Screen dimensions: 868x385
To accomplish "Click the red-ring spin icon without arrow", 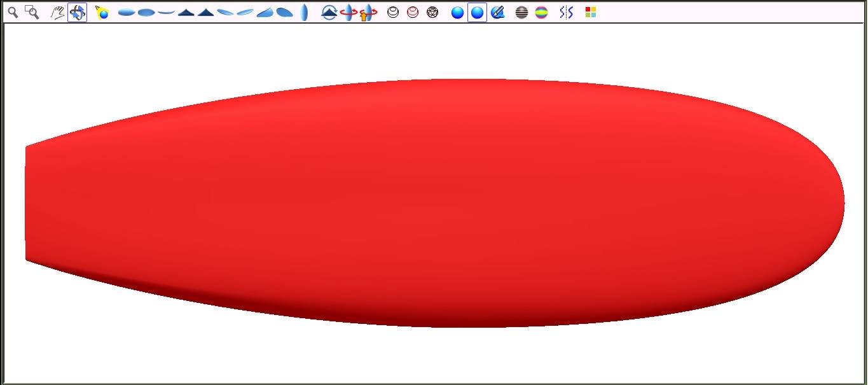I will click(x=348, y=12).
